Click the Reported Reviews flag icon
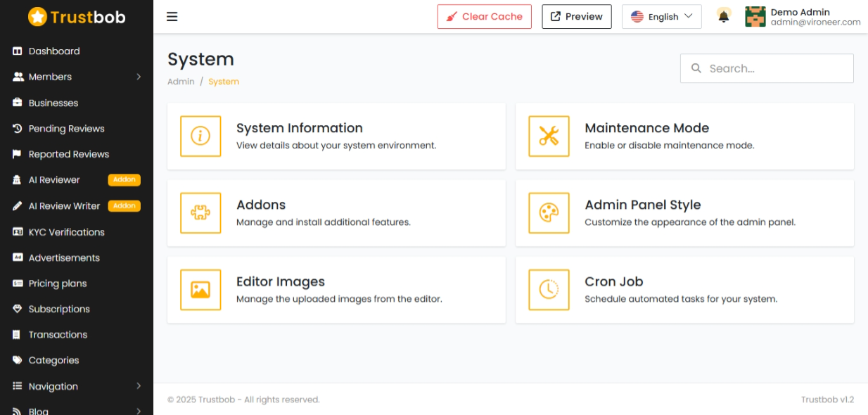The height and width of the screenshot is (415, 868). [18, 154]
